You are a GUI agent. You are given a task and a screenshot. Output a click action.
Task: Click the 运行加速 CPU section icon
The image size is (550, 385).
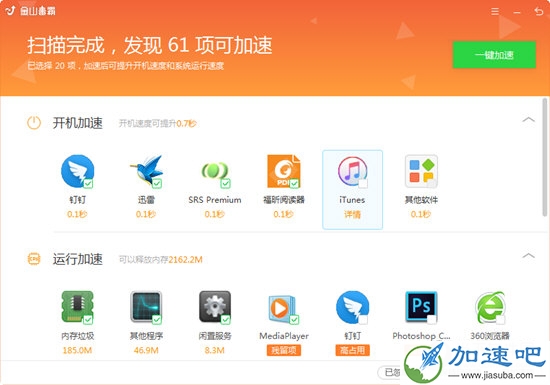pos(34,259)
